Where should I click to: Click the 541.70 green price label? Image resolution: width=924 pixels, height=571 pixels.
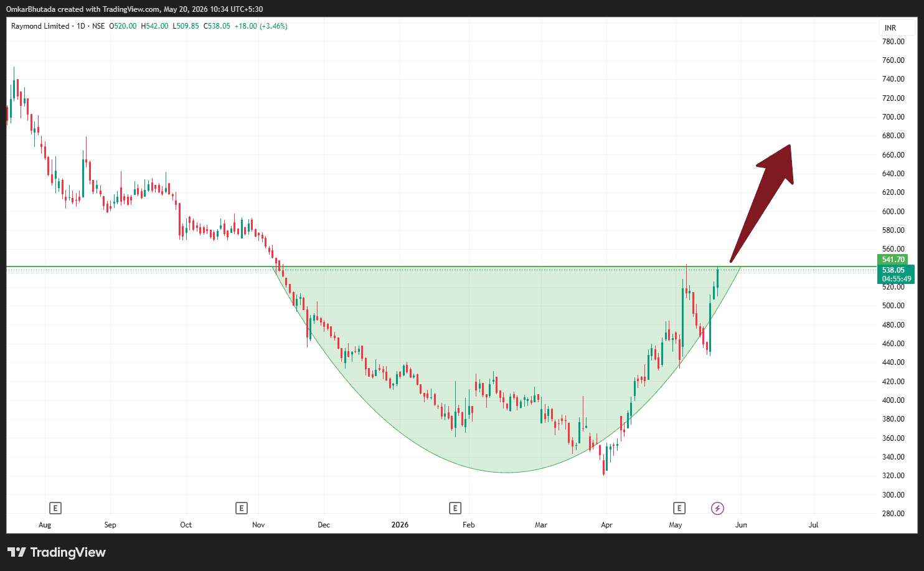893,260
